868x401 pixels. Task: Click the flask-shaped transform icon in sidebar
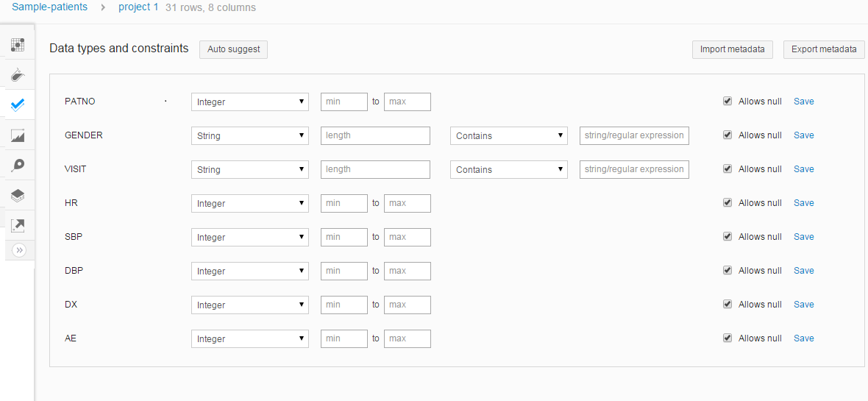coord(18,74)
